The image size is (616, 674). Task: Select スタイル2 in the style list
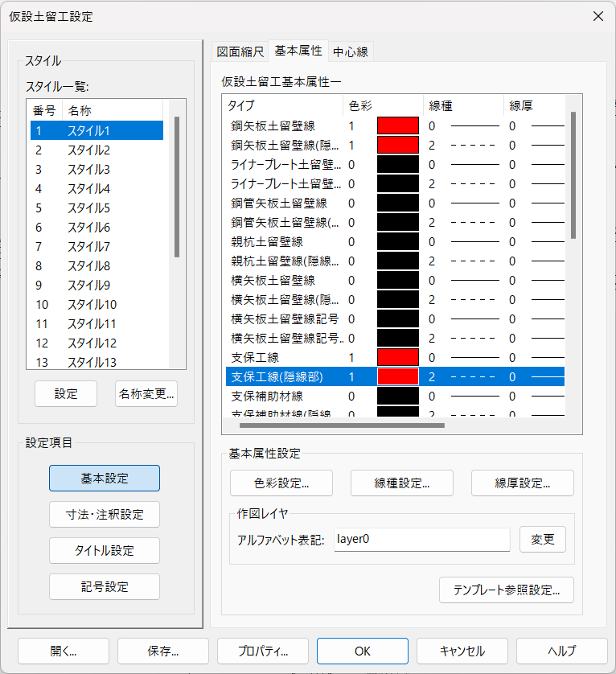[x=97, y=150]
